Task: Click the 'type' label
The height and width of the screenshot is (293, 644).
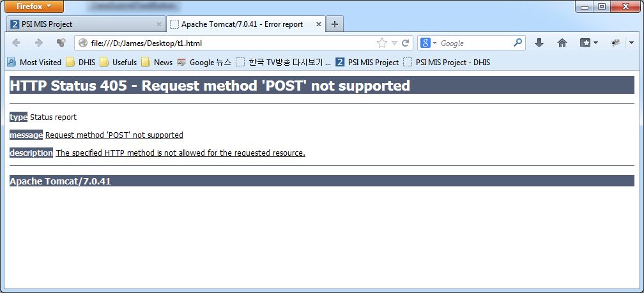Action: tap(18, 117)
